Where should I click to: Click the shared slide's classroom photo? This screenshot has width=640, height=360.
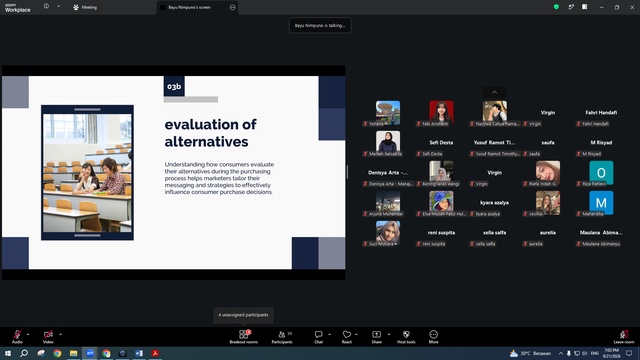pos(87,173)
